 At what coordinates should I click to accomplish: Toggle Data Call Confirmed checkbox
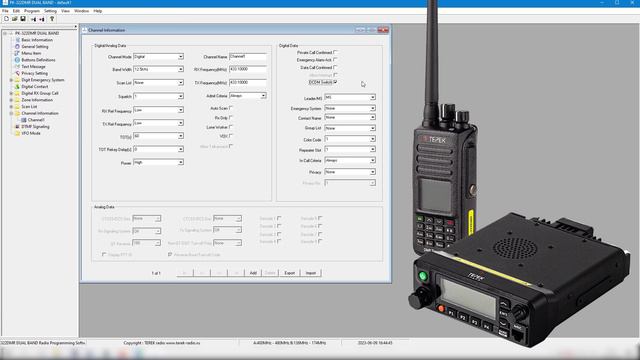click(x=335, y=67)
